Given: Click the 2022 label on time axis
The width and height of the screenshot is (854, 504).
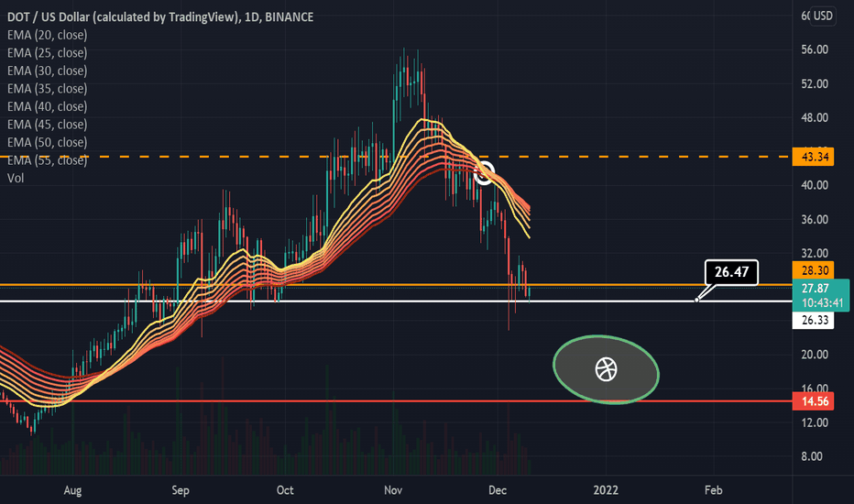Looking at the screenshot, I should [x=606, y=490].
